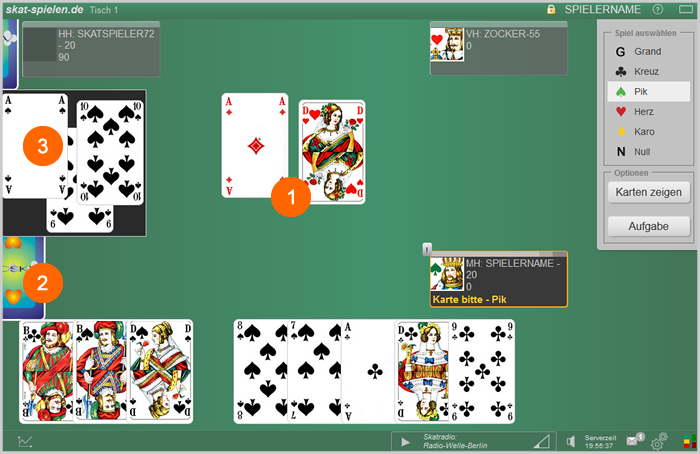
Task: Choose Herz as trump suit
Action: click(x=647, y=112)
